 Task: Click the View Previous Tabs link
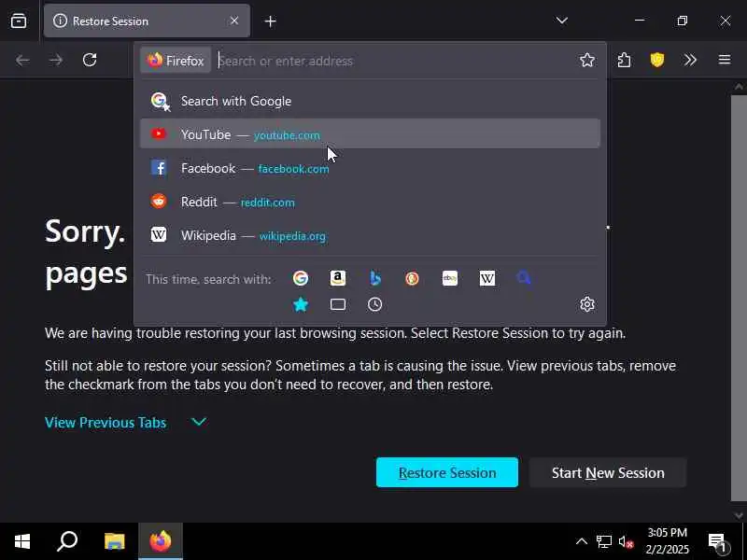coord(106,423)
